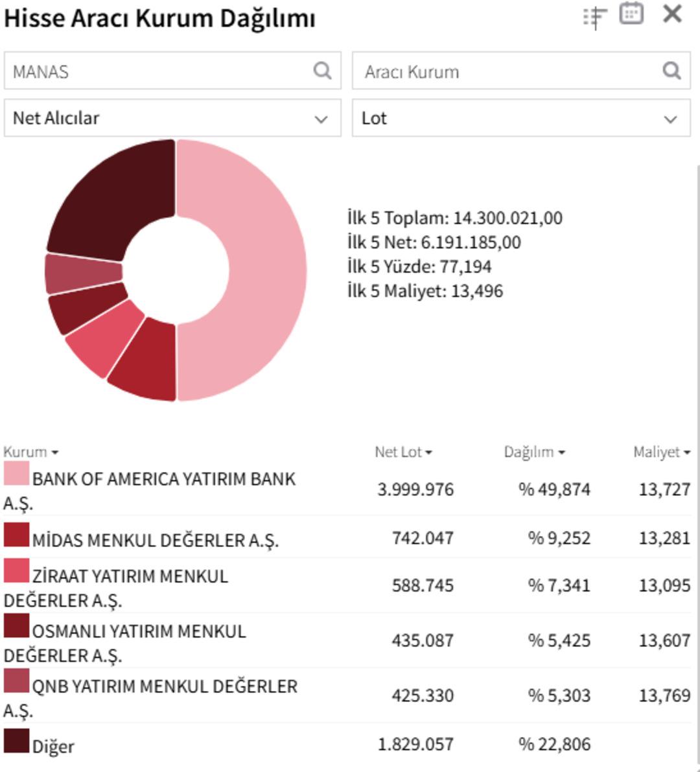Viewport: 700px width, 772px height.
Task: Click the sort arrow next to Maliyet
Action: coord(686,452)
